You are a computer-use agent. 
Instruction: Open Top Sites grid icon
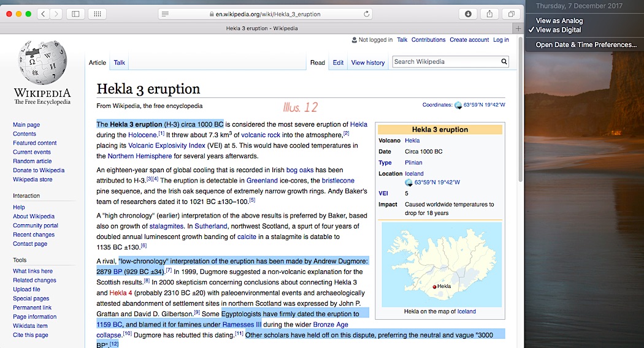point(98,14)
